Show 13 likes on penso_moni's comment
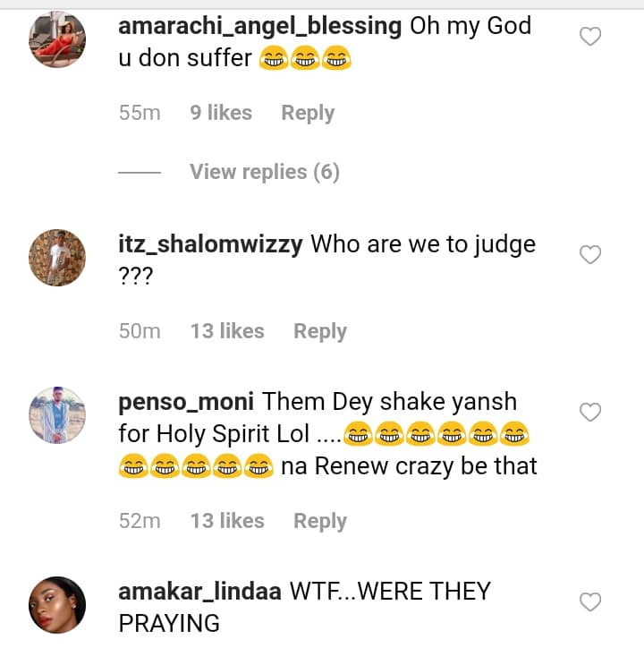Screen dimensions: 644x648 [x=227, y=521]
